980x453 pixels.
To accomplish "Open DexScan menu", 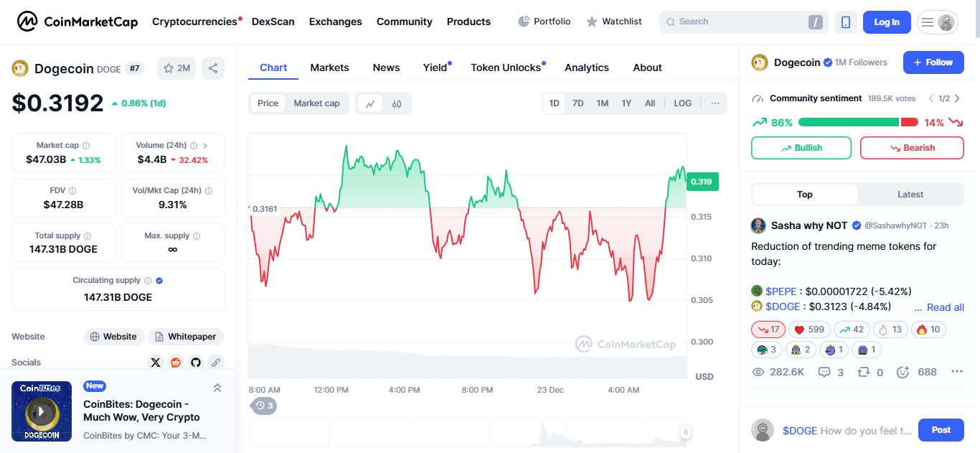I will [x=273, y=22].
